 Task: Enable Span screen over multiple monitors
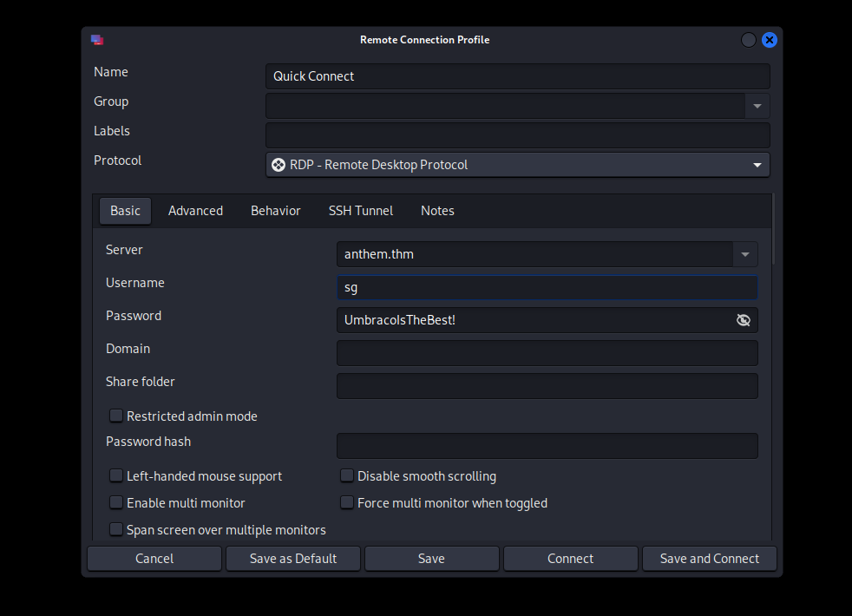click(116, 530)
